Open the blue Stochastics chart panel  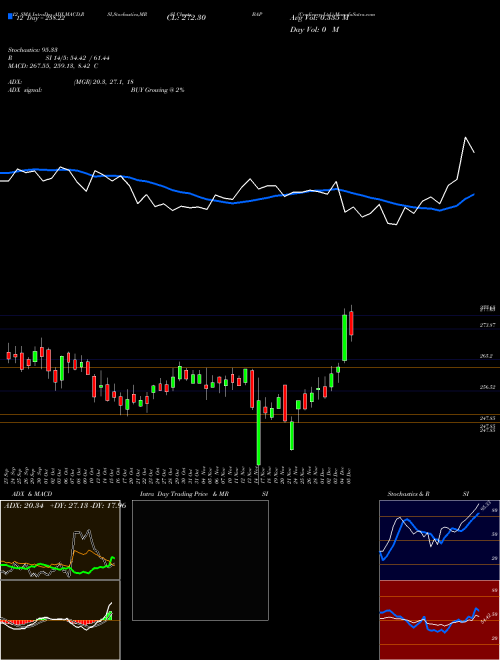439,540
